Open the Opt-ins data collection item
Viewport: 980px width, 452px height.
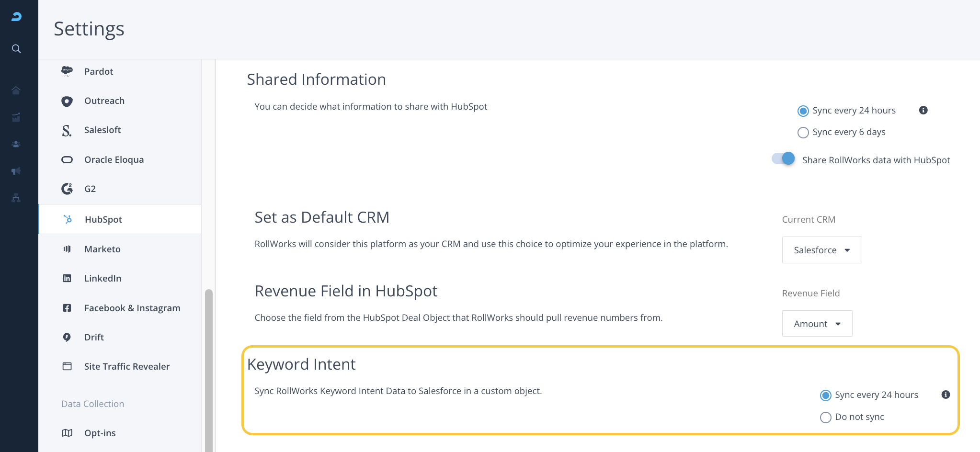tap(100, 433)
